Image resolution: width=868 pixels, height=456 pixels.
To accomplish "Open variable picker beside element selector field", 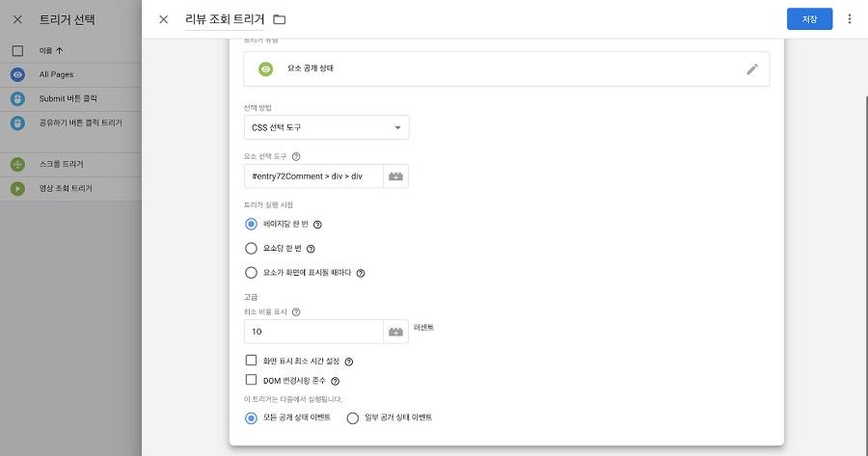I will (395, 176).
